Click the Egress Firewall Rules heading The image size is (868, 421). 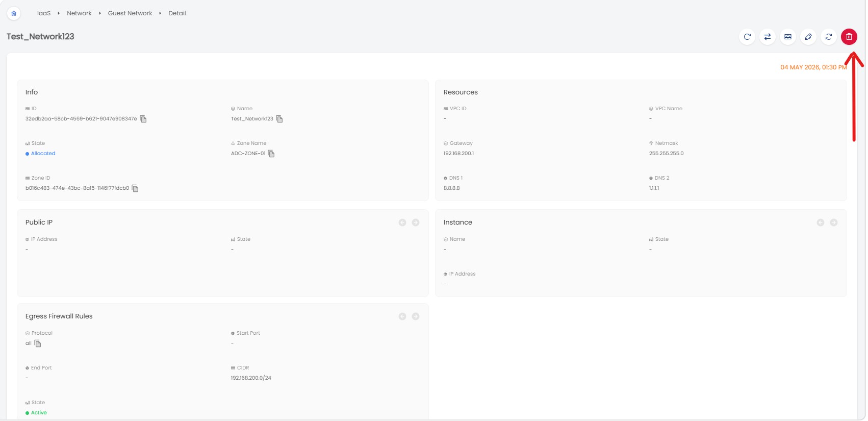(x=59, y=316)
